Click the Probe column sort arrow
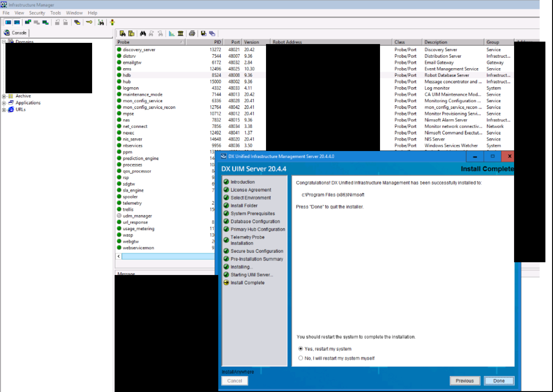 (x=181, y=42)
